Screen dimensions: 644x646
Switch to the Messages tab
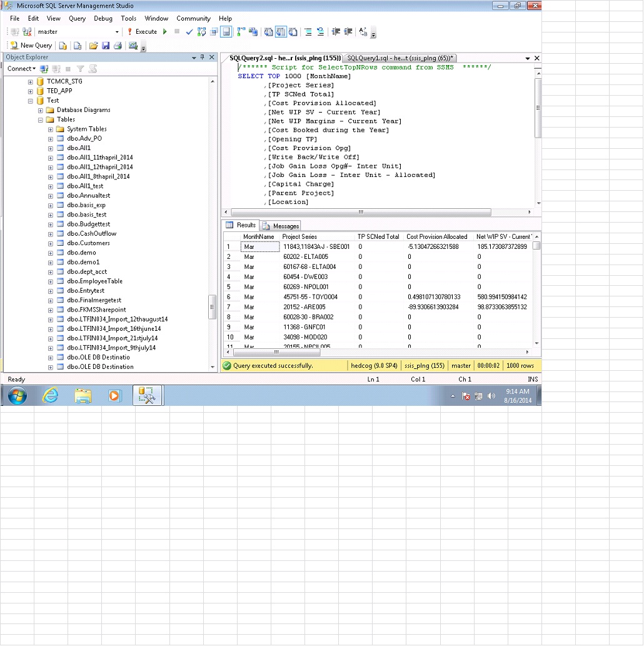pos(281,226)
